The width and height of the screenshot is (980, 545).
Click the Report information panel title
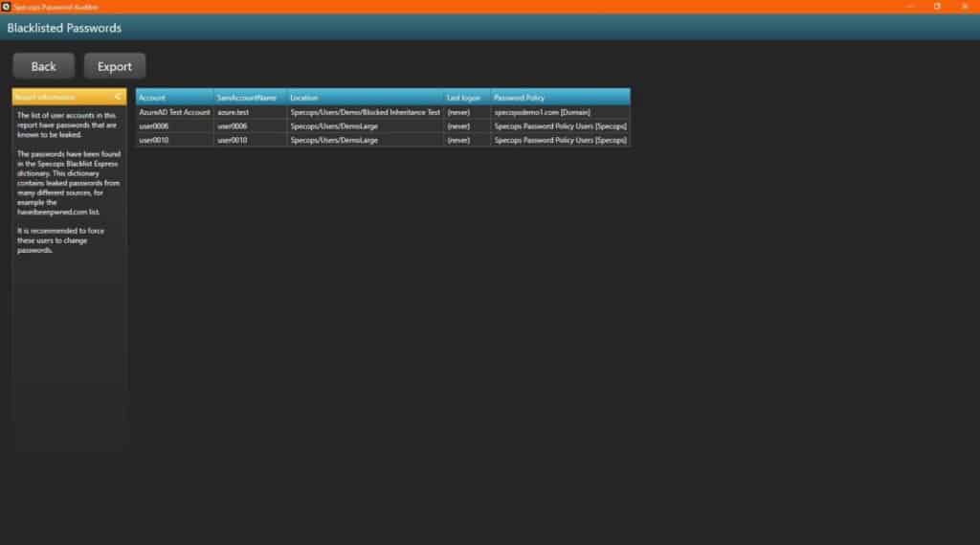45,97
